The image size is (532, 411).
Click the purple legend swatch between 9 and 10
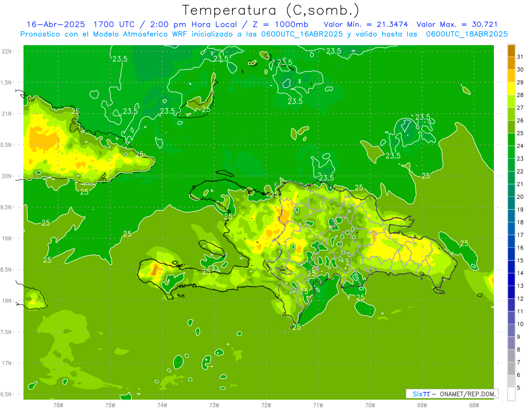(x=511, y=330)
